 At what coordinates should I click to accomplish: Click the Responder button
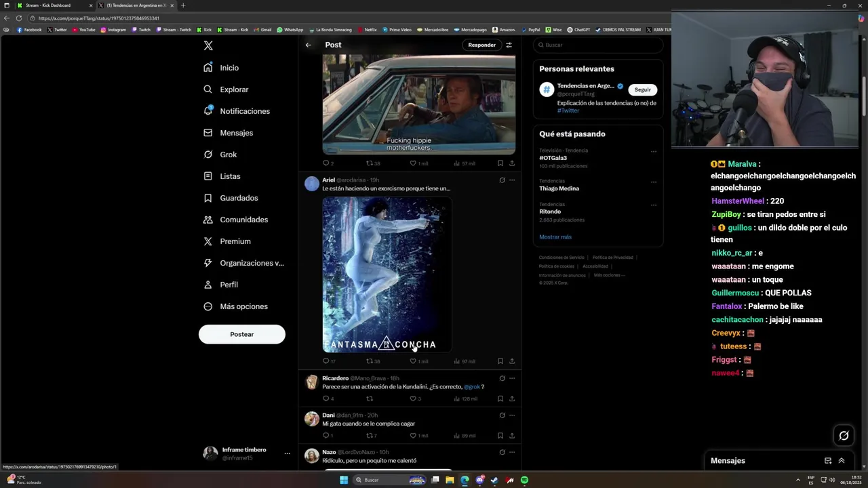coord(482,45)
